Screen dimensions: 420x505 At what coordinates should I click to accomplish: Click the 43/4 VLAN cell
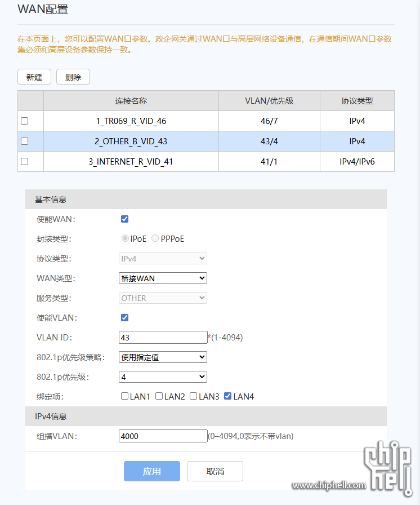pyautogui.click(x=269, y=141)
